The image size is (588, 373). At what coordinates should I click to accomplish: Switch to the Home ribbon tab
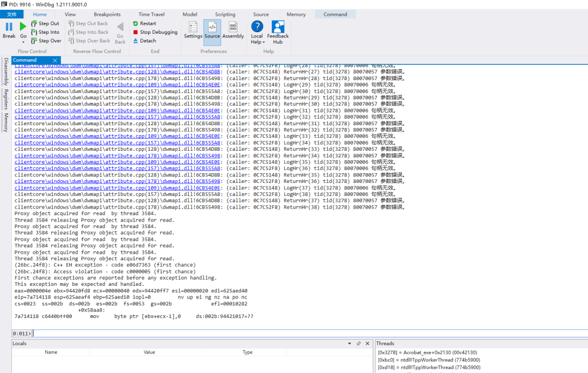click(x=40, y=14)
